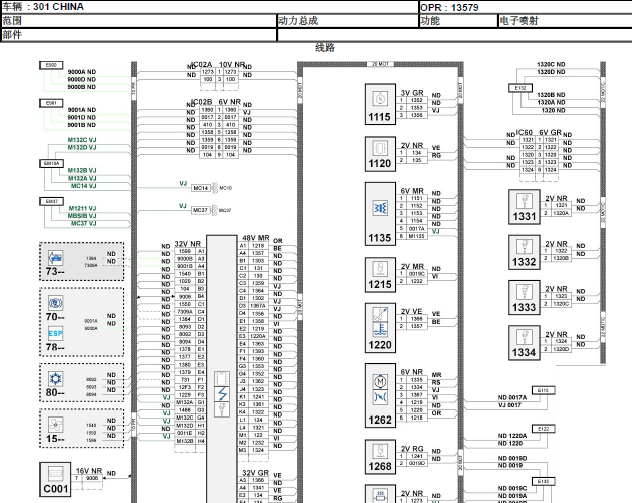The width and height of the screenshot is (632, 503).
Task: Select the injector icon of component 1331
Action: coord(524,201)
